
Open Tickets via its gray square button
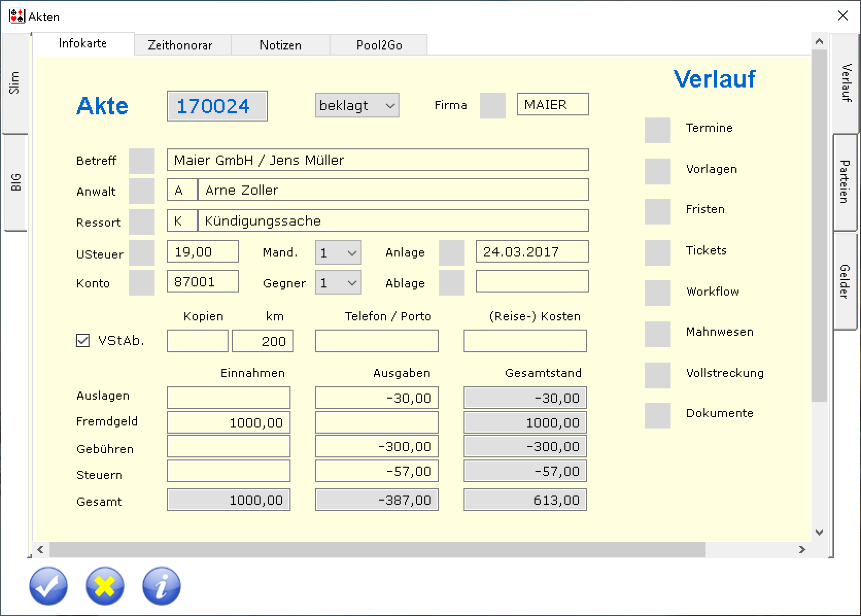point(658,253)
